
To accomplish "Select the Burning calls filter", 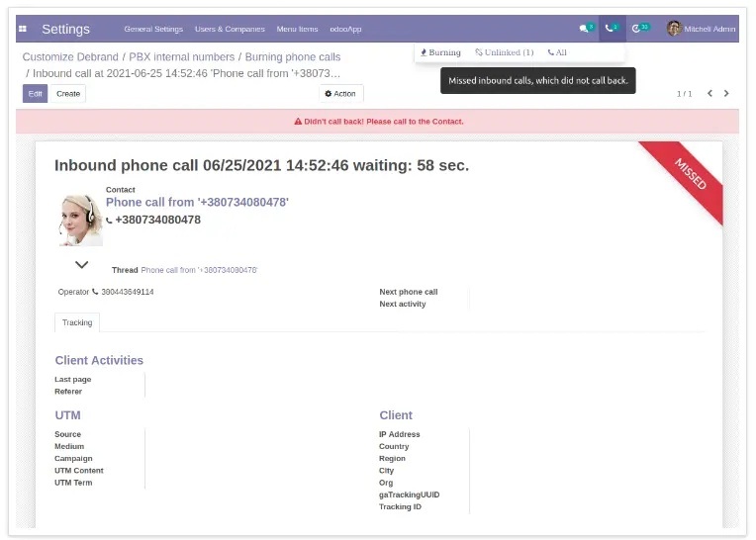I will pos(441,52).
